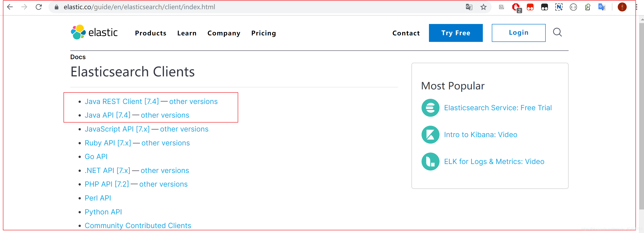Reload the current page

[x=39, y=7]
